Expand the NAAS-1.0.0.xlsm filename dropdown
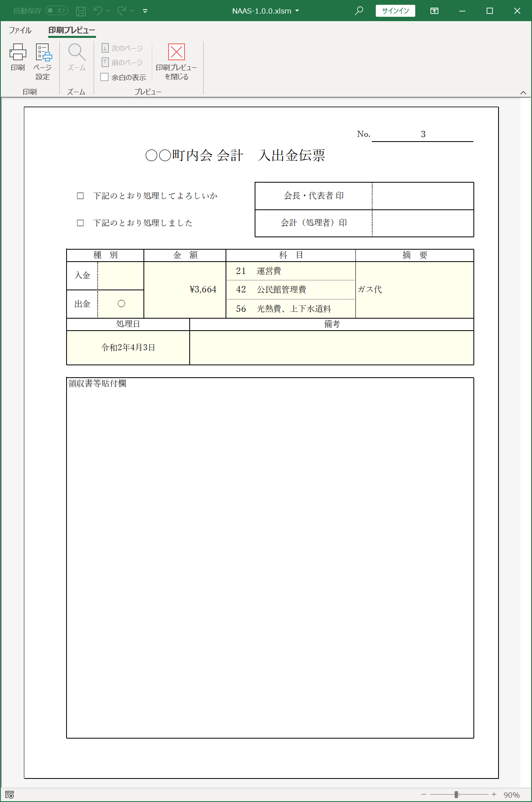The image size is (532, 802). click(x=297, y=11)
